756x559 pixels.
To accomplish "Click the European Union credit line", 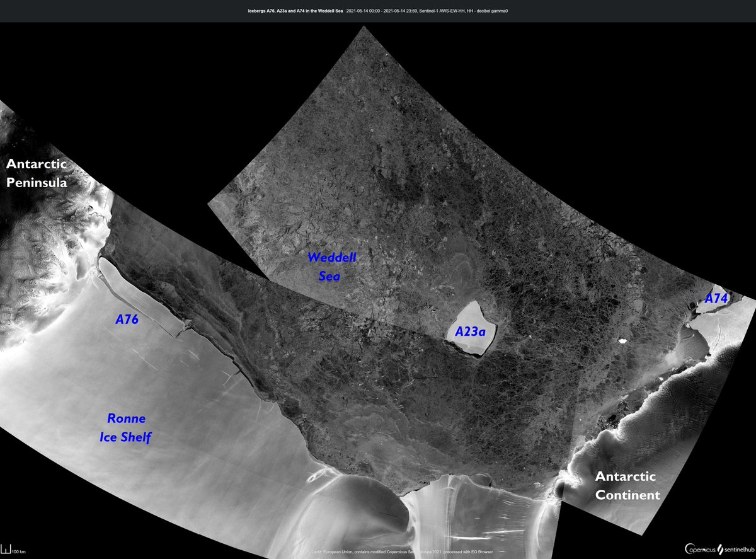I will coord(401,551).
